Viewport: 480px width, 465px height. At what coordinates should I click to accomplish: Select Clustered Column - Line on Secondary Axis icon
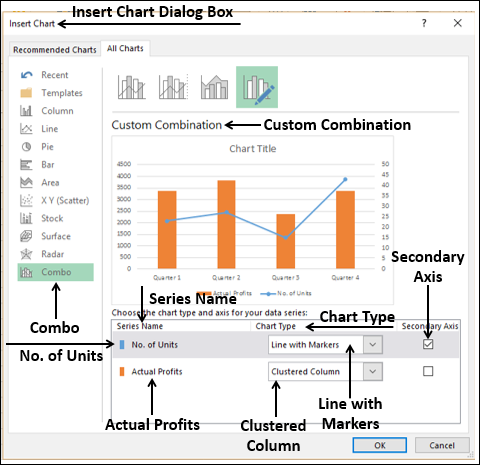[x=173, y=87]
